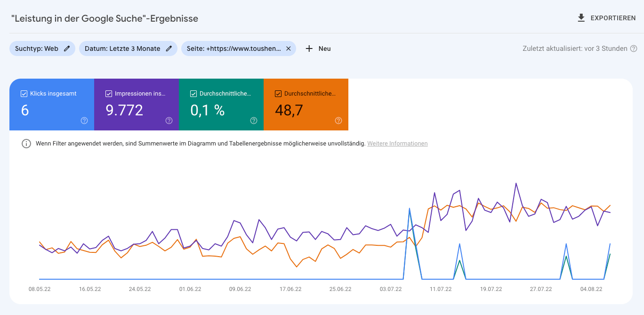Remove the Seite URL filter with X
Screen dimensions: 644x315
(289, 48)
